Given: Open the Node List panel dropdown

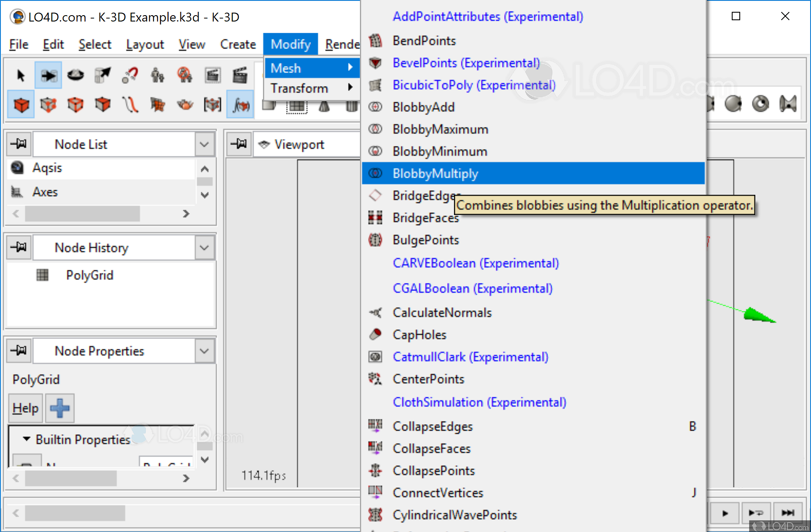Looking at the screenshot, I should (204, 144).
